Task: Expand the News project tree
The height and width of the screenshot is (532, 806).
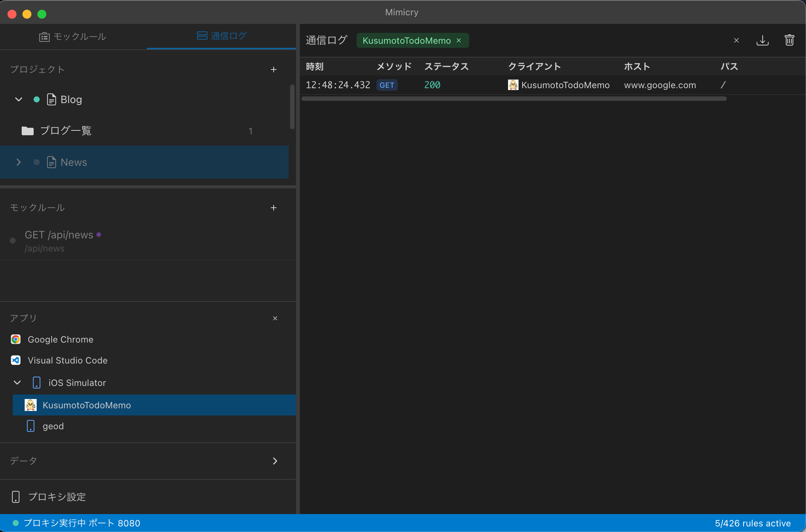Action: tap(19, 162)
